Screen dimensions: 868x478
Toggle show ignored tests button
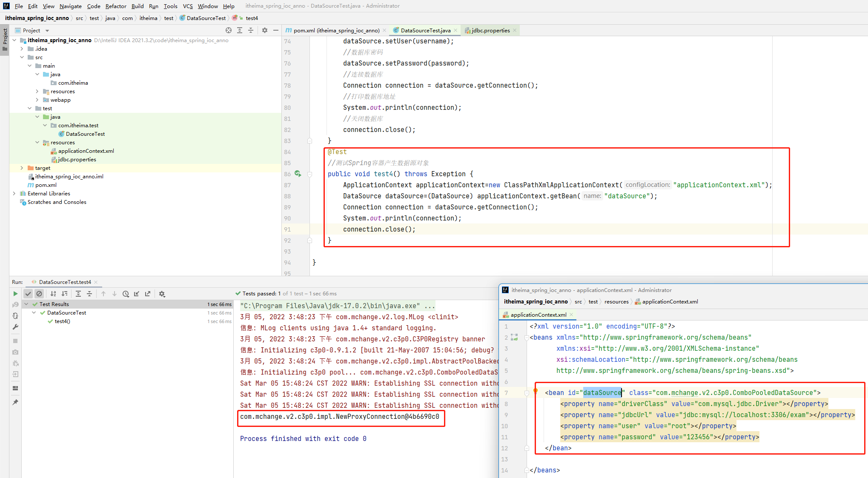tap(39, 294)
